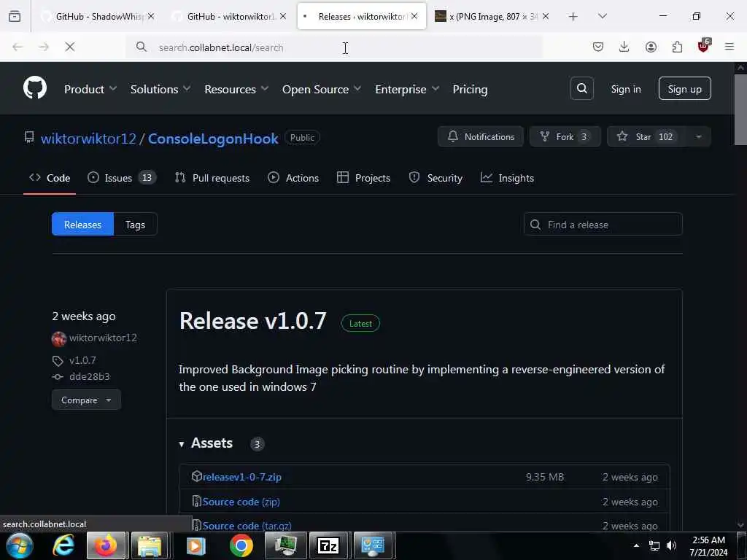Go back with the Firefox back arrow
The image size is (747, 560).
click(x=18, y=47)
